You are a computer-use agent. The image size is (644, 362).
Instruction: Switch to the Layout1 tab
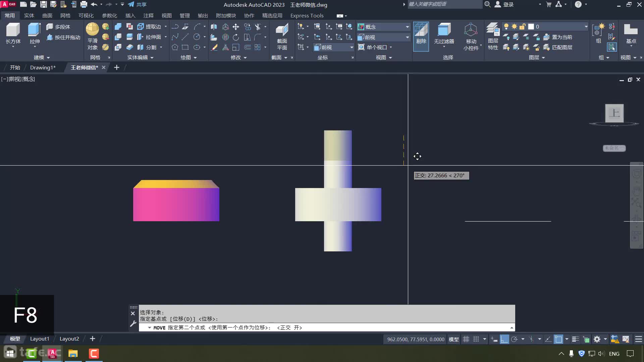click(40, 339)
